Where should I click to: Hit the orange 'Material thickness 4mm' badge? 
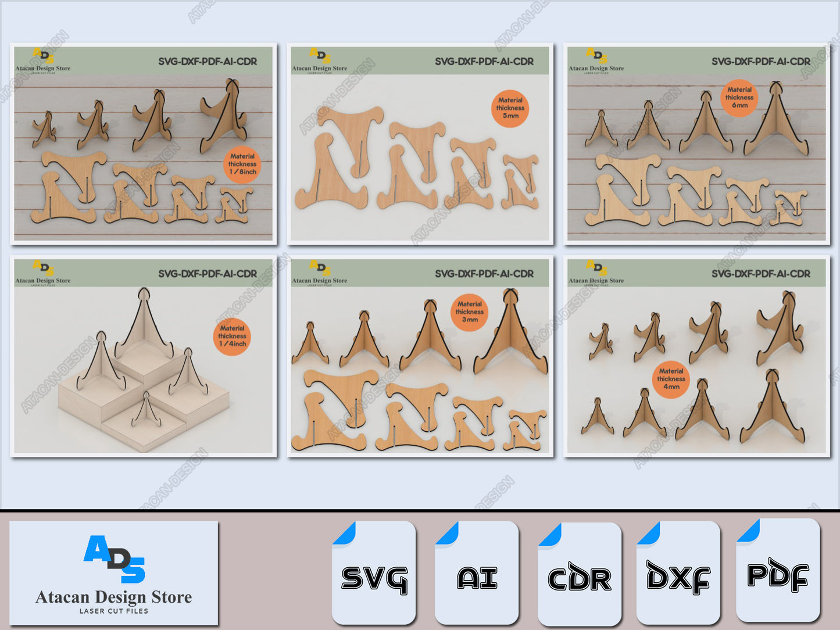(671, 379)
